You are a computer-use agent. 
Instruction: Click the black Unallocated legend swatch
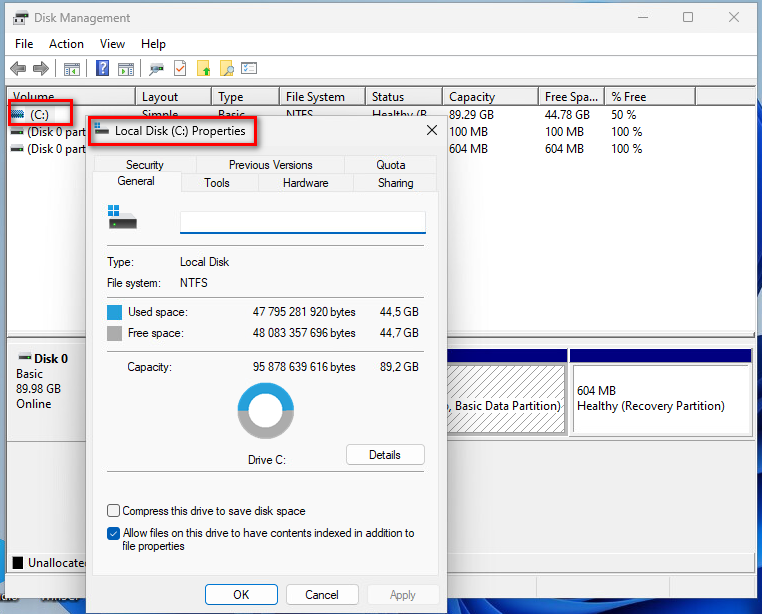(x=17, y=562)
